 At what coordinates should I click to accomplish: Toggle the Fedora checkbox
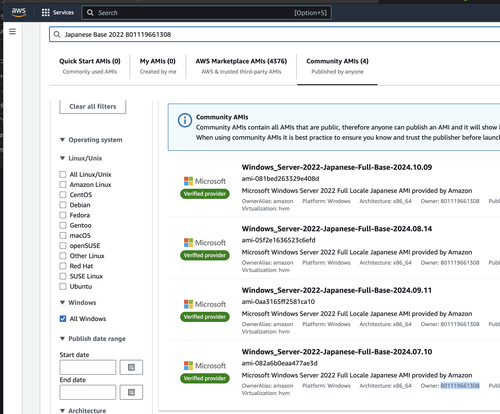click(x=63, y=215)
